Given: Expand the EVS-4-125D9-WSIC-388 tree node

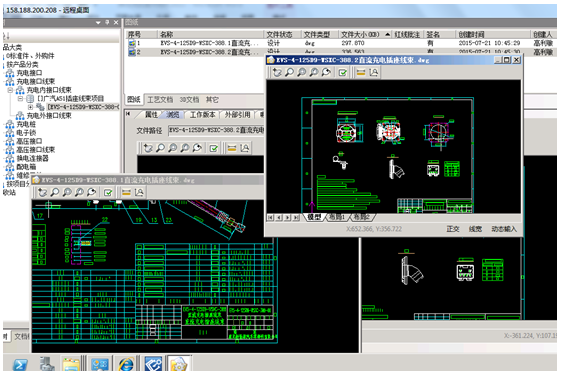Looking at the screenshot, I should click(30, 107).
